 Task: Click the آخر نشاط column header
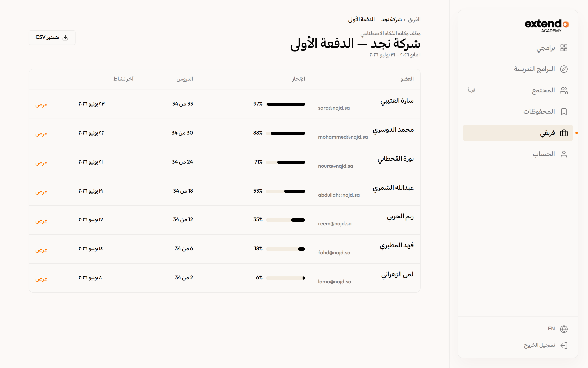tap(123, 79)
